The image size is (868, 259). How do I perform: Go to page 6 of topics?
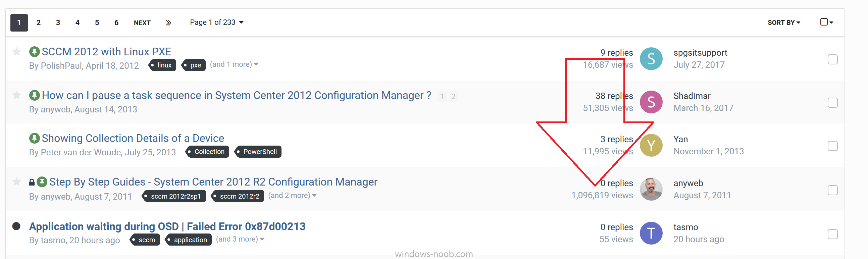coord(116,22)
